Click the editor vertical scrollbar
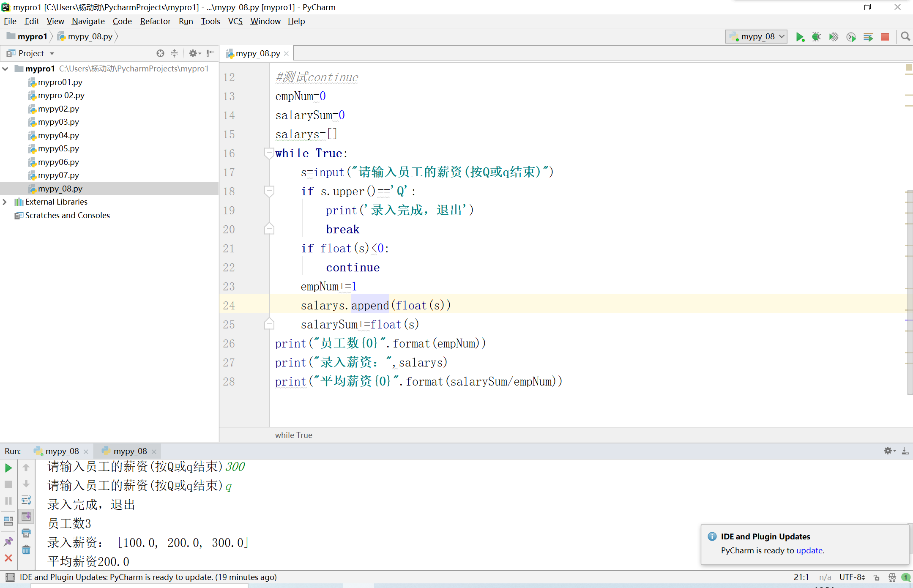The width and height of the screenshot is (913, 588). tap(909, 292)
